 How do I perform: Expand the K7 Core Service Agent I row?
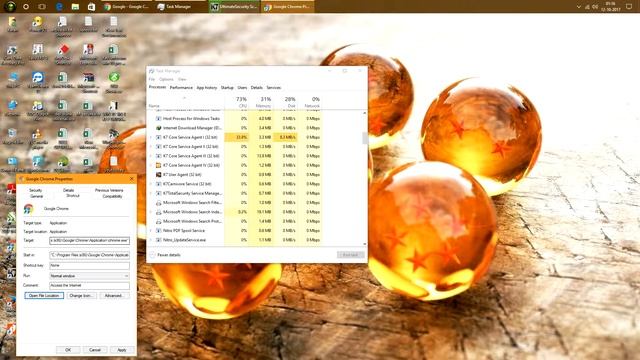click(x=151, y=138)
